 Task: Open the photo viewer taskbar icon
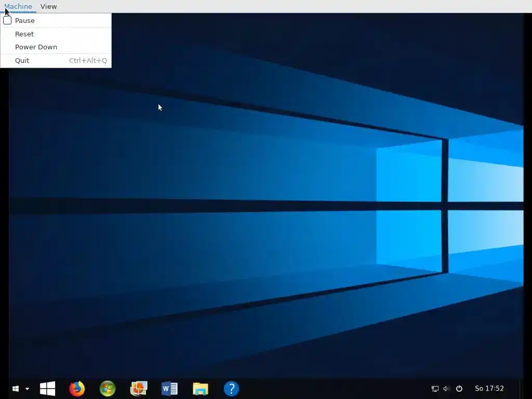click(x=138, y=389)
